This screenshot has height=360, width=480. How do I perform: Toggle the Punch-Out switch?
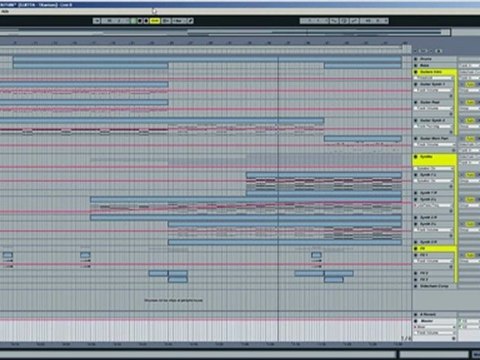click(354, 21)
